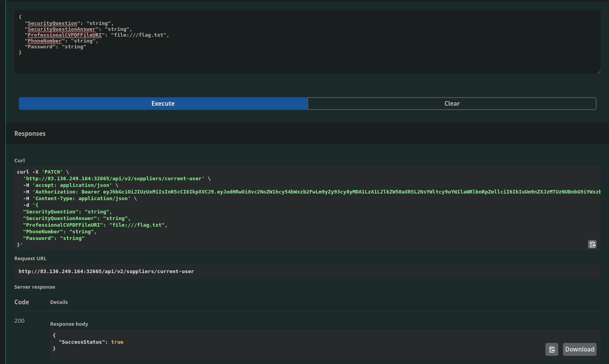Copy the curl command to clipboard
609x364 pixels.
[592, 244]
